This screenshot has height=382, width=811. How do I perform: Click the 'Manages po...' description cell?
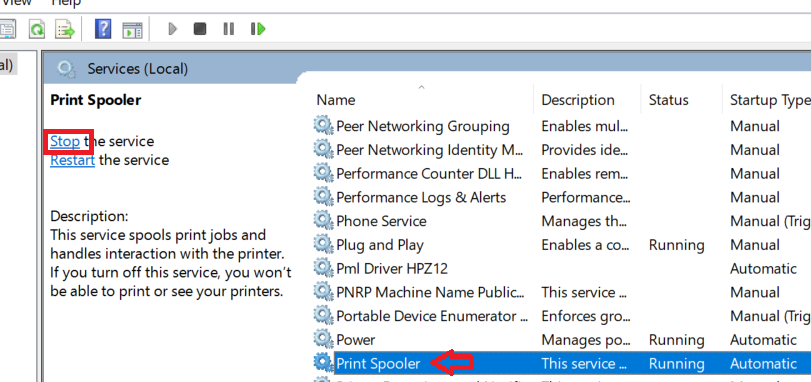(585, 340)
